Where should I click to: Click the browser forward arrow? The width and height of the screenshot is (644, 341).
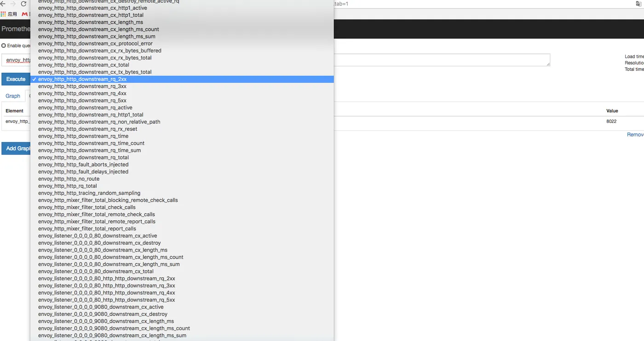[x=13, y=4]
